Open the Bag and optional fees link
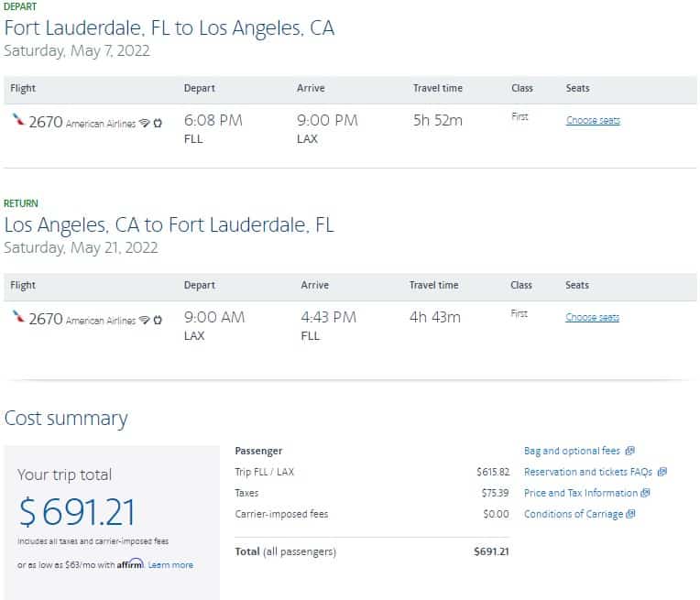The image size is (700, 600). coord(572,451)
